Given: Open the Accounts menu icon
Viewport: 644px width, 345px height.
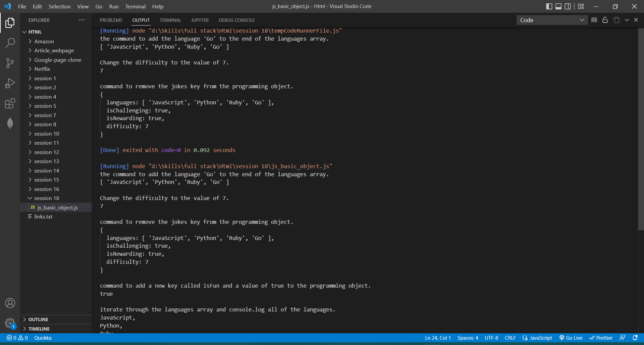Looking at the screenshot, I should (10, 303).
